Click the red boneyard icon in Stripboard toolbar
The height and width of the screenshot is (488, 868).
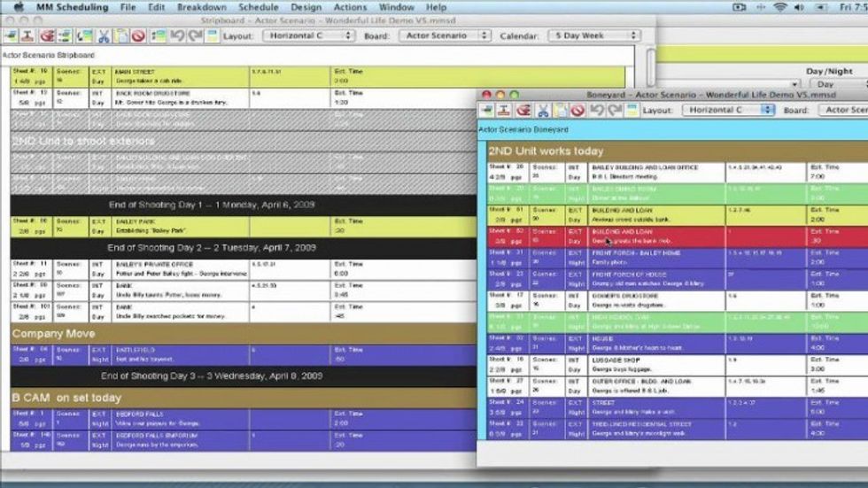click(47, 36)
